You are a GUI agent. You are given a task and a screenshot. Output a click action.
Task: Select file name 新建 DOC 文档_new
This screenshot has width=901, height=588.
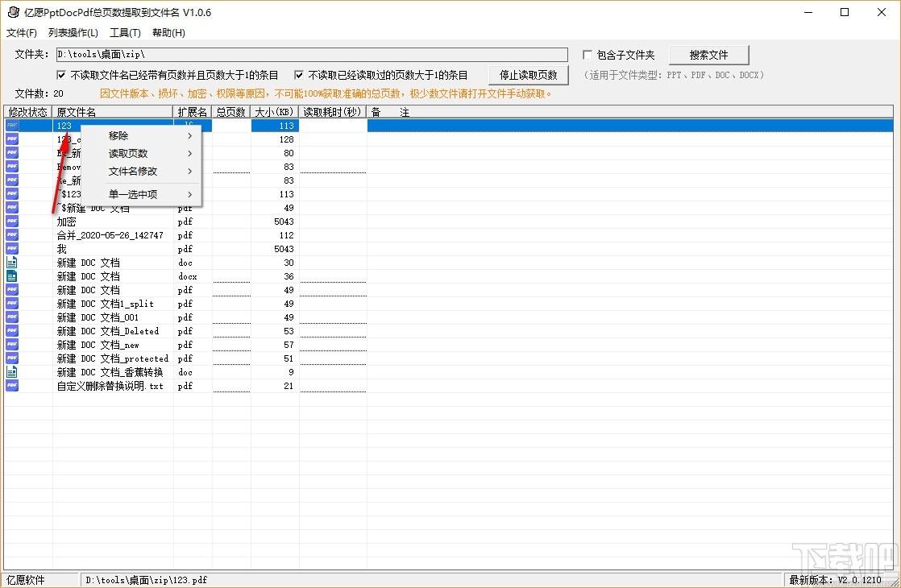pos(98,345)
